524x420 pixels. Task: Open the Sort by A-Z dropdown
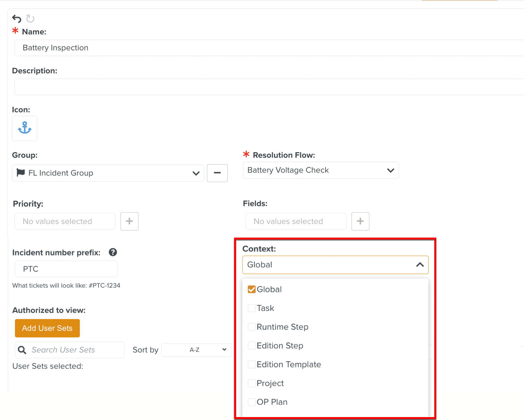pyautogui.click(x=197, y=350)
